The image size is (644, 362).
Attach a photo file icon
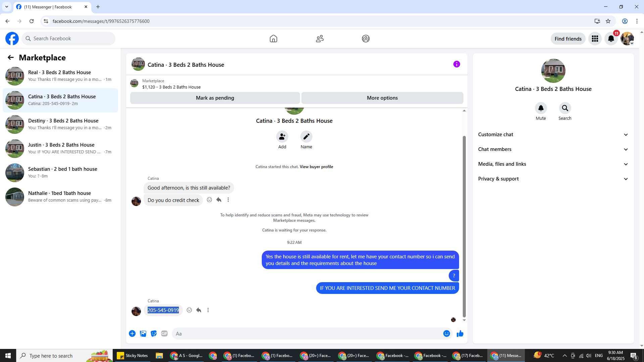(143, 333)
